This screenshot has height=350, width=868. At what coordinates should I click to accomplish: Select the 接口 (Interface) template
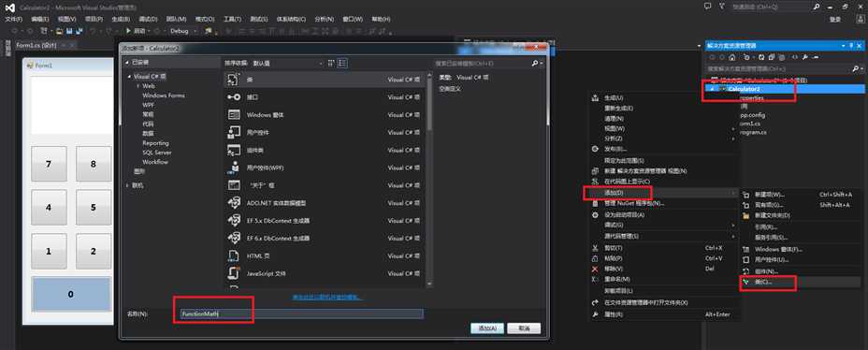tap(325, 97)
